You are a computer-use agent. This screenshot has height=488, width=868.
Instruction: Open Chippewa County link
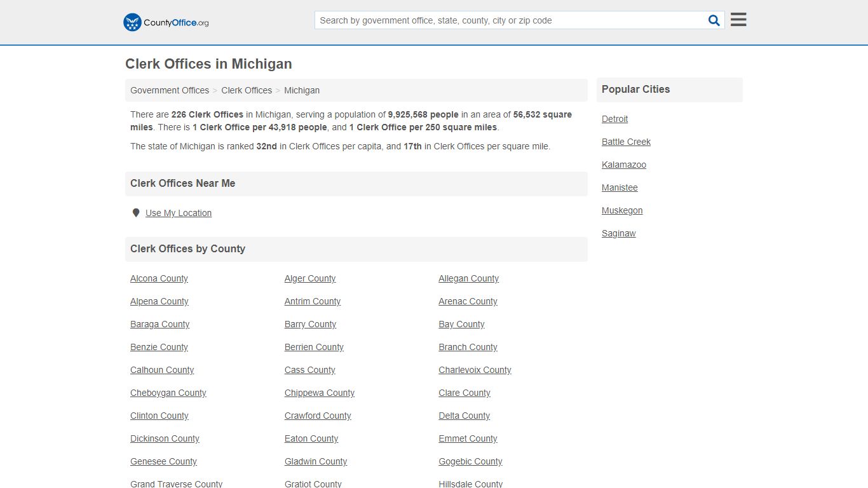point(320,393)
